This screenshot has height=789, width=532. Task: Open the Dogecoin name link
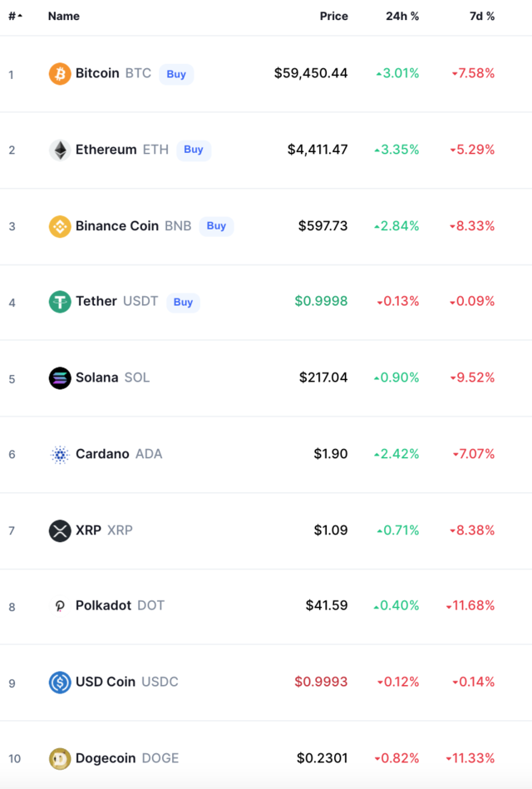pos(106,757)
